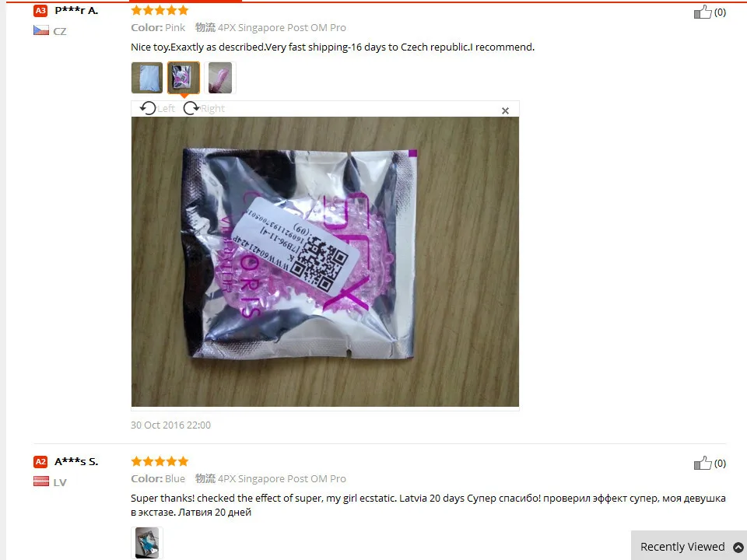747x560 pixels.
Task: Click the rotate Left icon
Action: pos(148,109)
